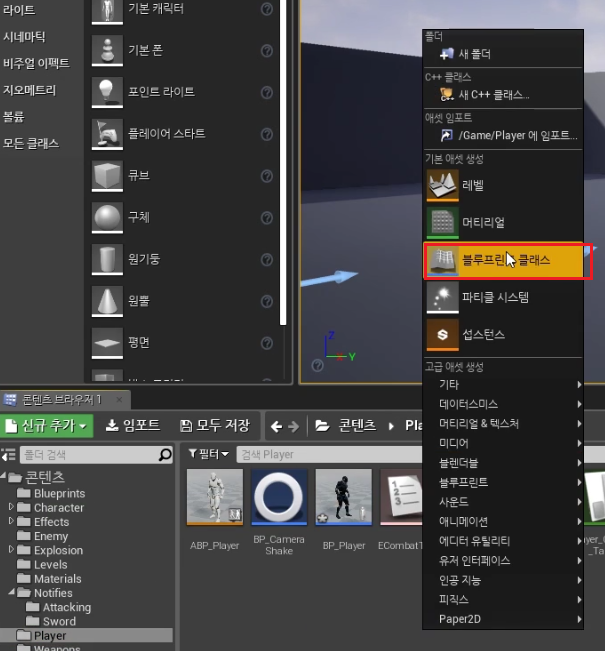Select the 기본 폰 pawn icon
The height and width of the screenshot is (651, 605).
click(x=107, y=51)
